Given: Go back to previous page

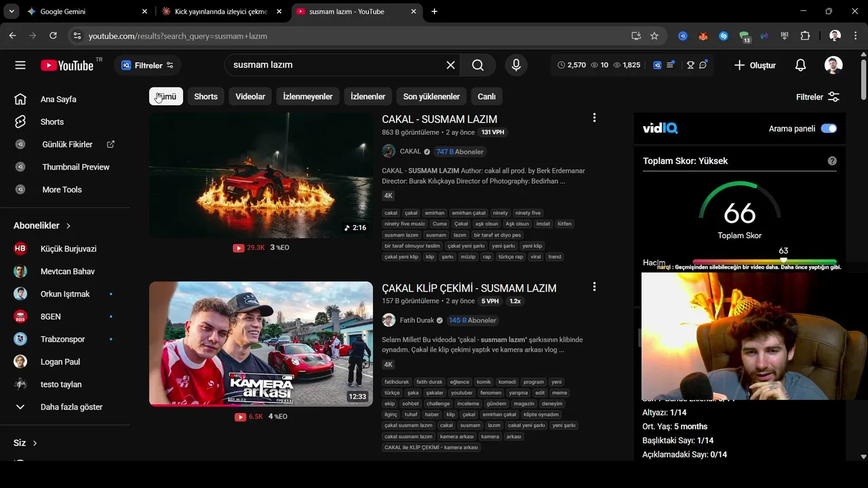Looking at the screenshot, I should 12,36.
